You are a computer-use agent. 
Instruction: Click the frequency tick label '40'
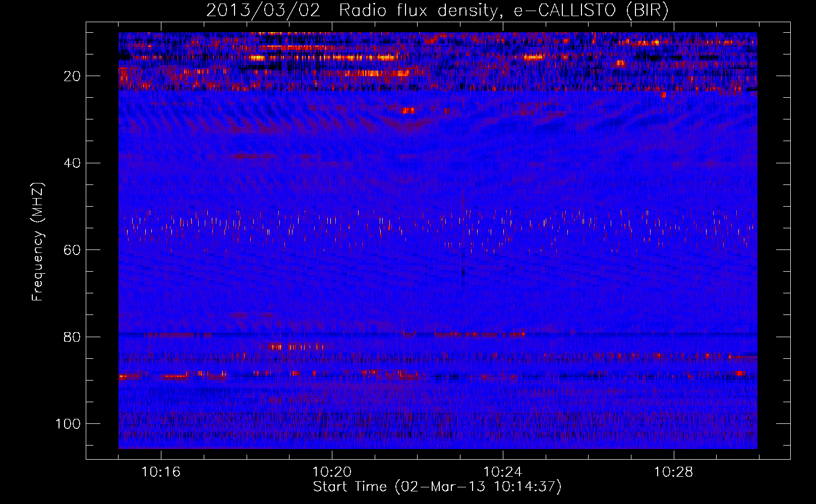click(x=73, y=163)
